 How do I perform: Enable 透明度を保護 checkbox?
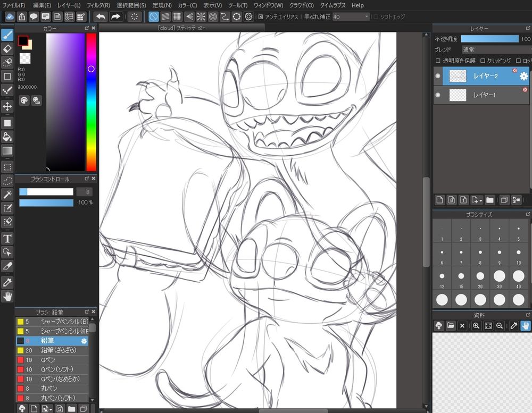click(x=438, y=61)
